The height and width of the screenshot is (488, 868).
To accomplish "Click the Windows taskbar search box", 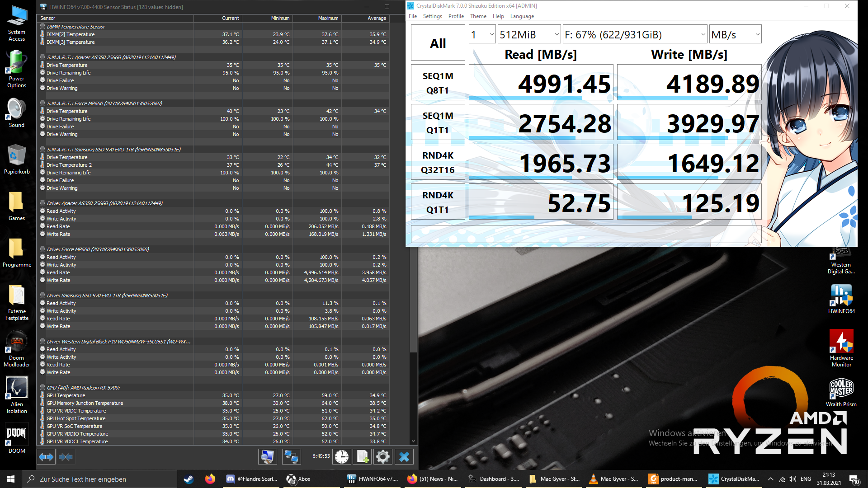I will tap(99, 479).
